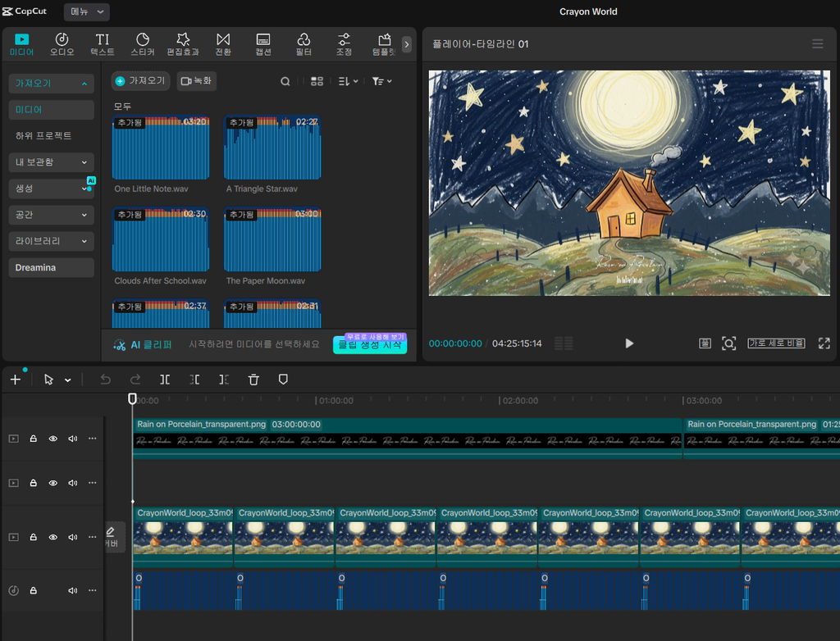Show more tabs with right arrow
Screen dimensions: 840x641
point(407,44)
